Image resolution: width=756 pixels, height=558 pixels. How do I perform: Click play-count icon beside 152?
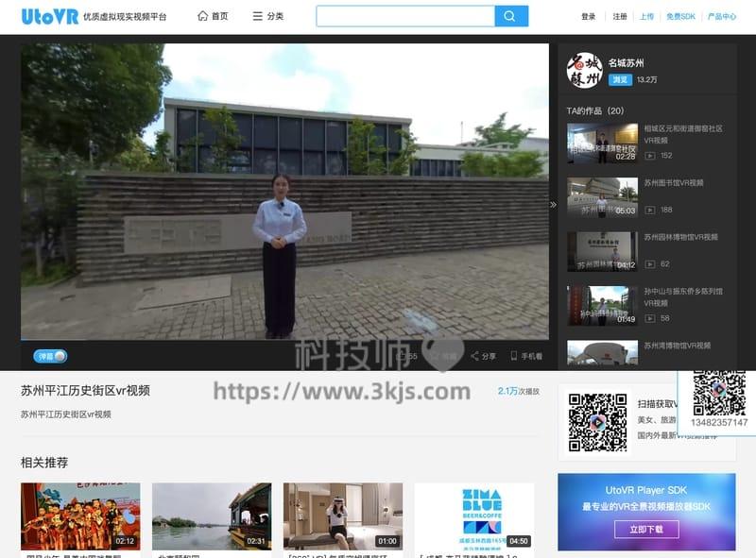coord(650,156)
